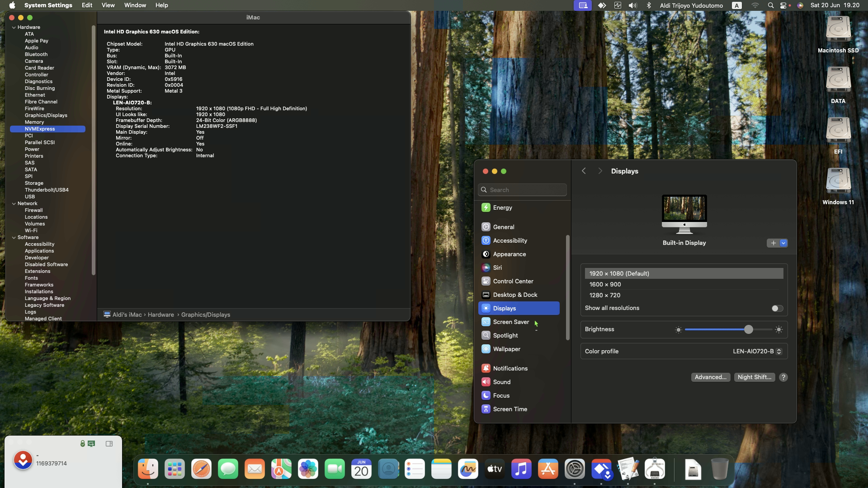Screen dimensions: 868x488
Task: Select the Built-in Display thumbnail
Action: (x=684, y=215)
